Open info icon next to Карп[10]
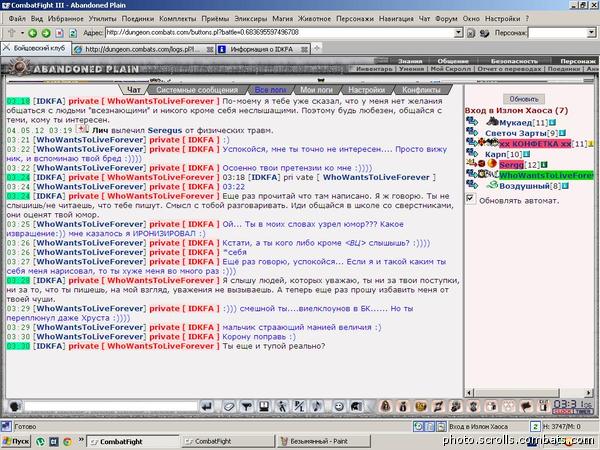 (526, 154)
